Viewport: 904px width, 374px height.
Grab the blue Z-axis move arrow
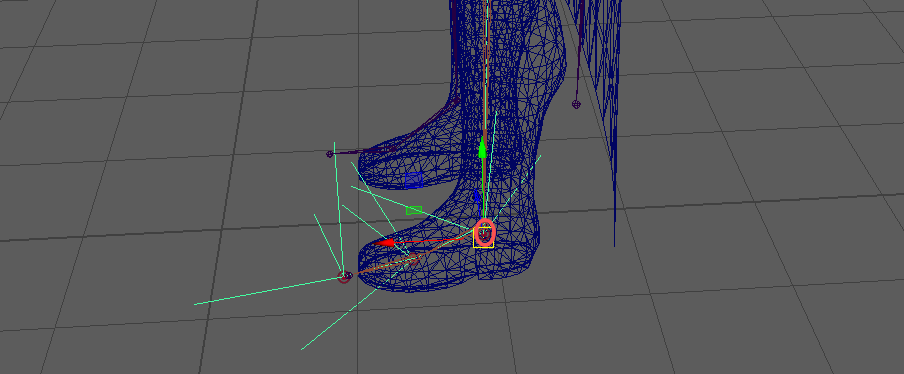click(x=477, y=196)
